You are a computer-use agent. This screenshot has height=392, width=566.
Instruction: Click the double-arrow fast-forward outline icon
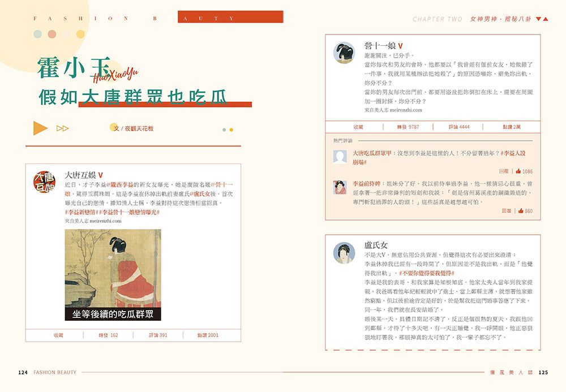point(62,128)
